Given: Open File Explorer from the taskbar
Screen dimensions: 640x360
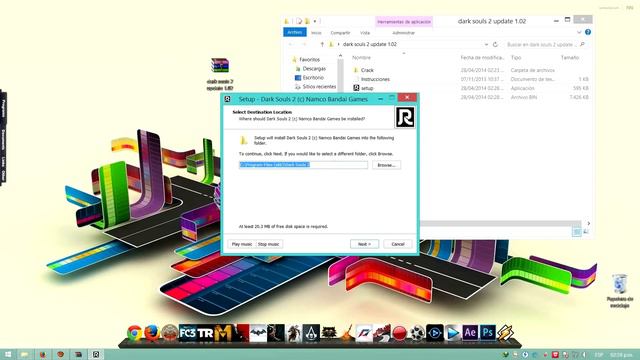Looking at the screenshot, I should click(24, 354).
